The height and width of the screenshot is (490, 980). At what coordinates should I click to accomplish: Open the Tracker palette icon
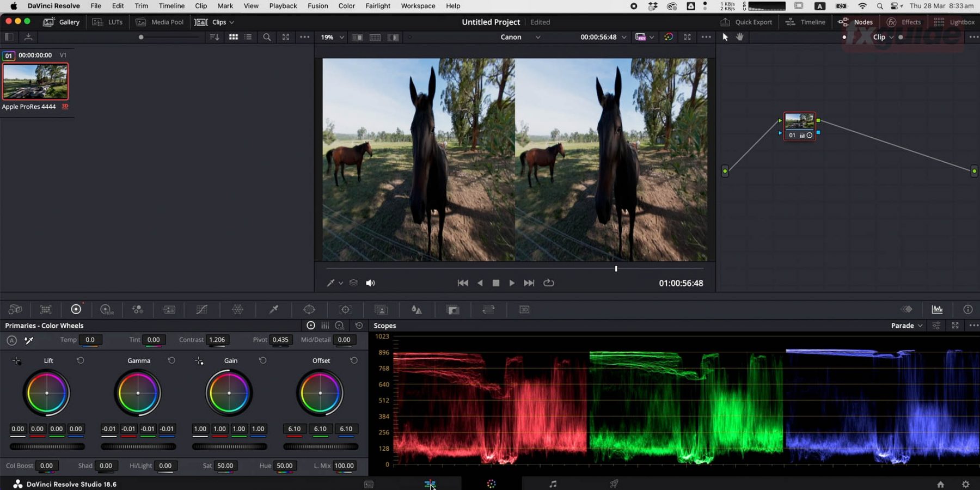click(345, 310)
